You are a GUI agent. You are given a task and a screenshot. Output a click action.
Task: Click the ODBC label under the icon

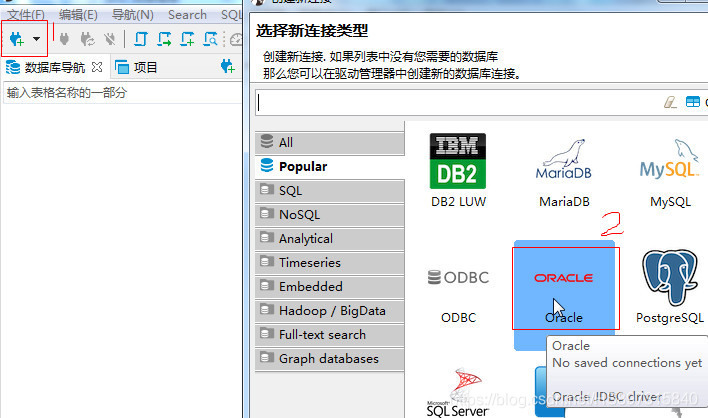coord(458,318)
